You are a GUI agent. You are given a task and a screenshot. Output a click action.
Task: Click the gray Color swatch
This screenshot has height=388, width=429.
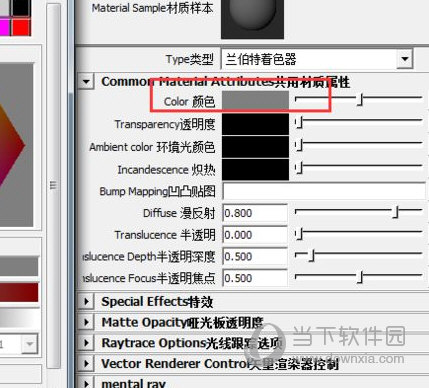tap(255, 100)
